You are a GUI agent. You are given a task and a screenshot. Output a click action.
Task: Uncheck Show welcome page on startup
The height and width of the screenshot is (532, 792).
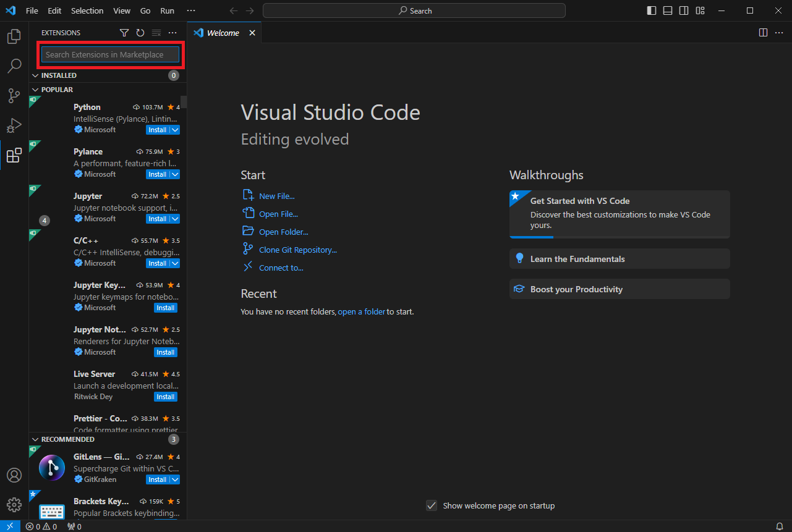coord(431,505)
